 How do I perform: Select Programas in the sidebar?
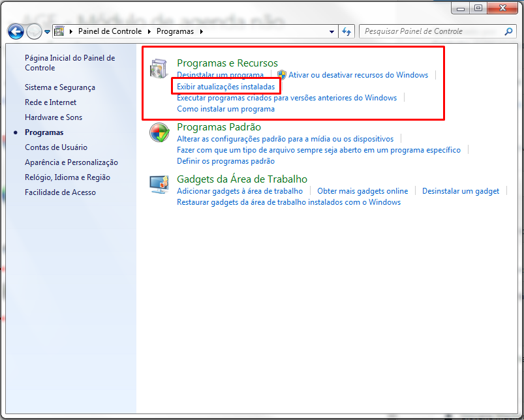pyautogui.click(x=44, y=132)
